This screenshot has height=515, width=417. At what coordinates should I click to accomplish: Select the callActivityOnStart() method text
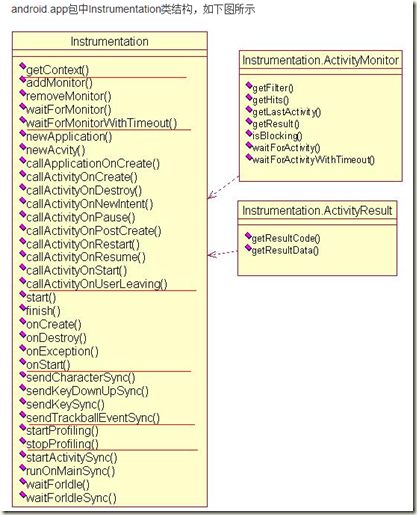(x=76, y=270)
